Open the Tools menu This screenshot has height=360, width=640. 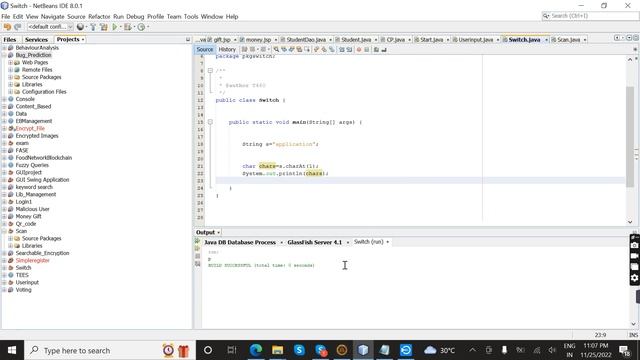[191, 17]
